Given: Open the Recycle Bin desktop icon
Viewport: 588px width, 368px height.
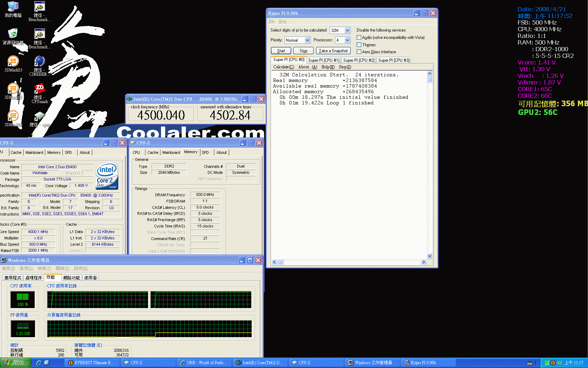Looking at the screenshot, I should [13, 36].
